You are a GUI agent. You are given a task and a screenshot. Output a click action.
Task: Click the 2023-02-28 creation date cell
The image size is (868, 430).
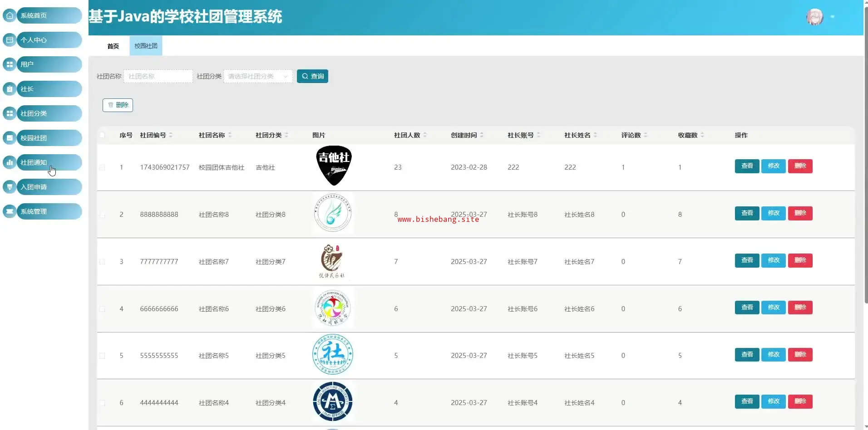(x=469, y=167)
